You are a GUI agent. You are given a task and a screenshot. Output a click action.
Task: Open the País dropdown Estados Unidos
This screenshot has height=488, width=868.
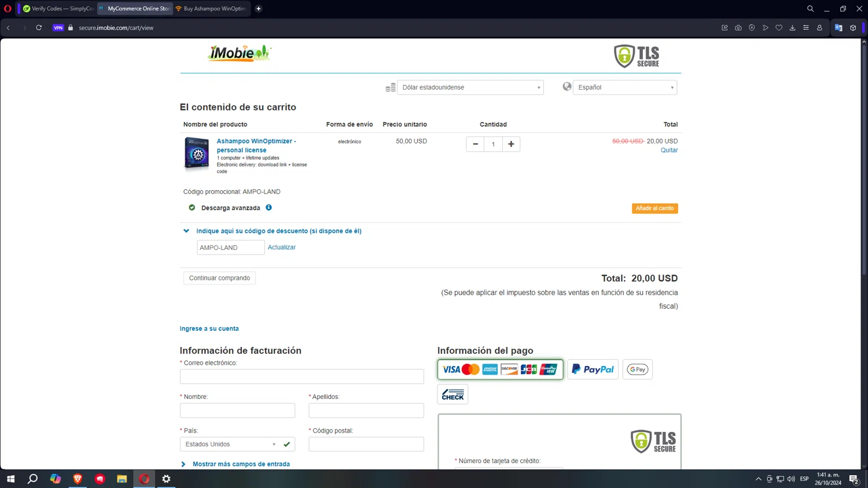point(237,444)
